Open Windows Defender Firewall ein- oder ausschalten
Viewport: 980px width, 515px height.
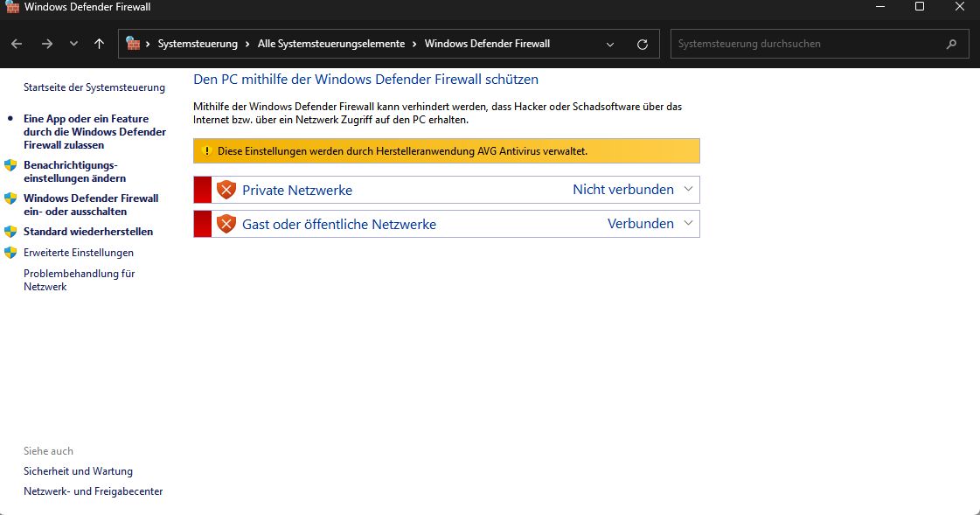[x=91, y=205]
